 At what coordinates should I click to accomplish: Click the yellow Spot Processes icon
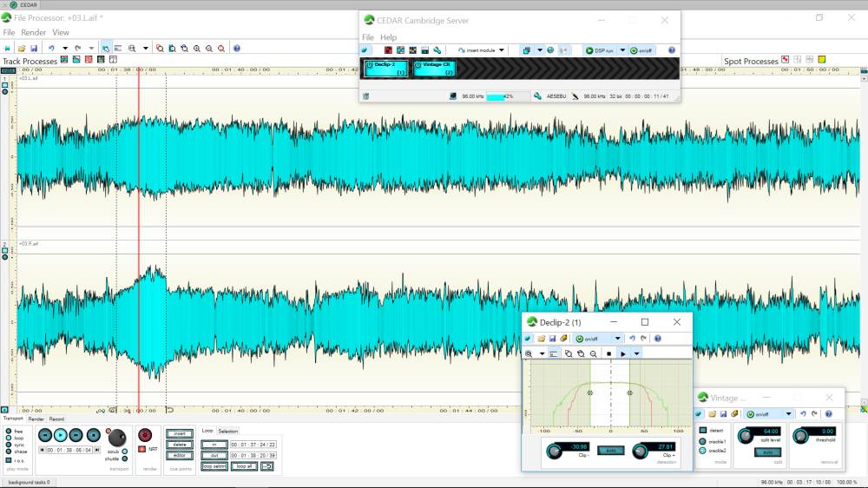tap(822, 59)
